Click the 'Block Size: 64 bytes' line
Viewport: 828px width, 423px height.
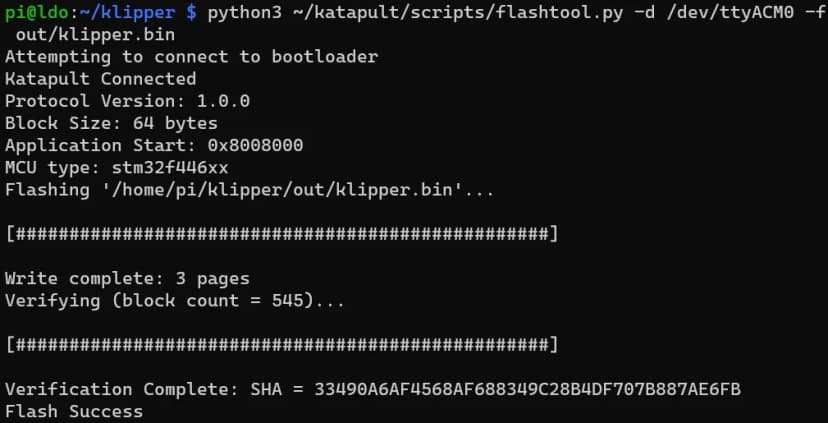coord(111,123)
